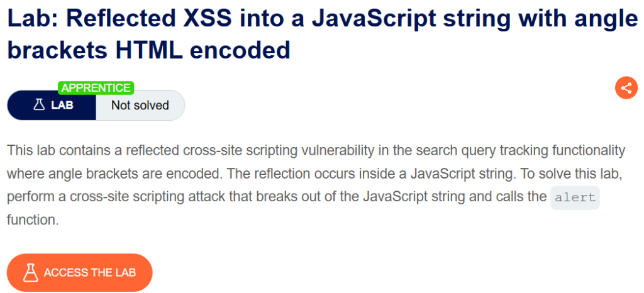644x293 pixels.
Task: Click the orange share icon
Action: (626, 88)
